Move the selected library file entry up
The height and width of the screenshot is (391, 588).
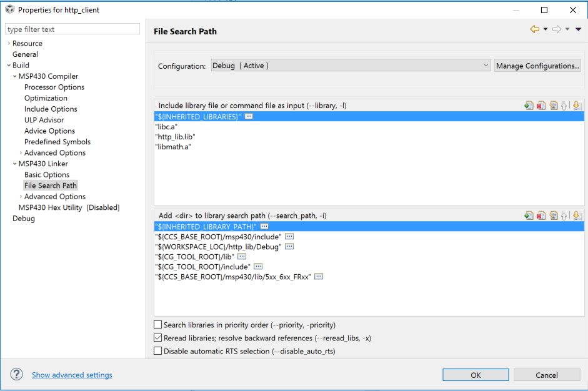(564, 106)
